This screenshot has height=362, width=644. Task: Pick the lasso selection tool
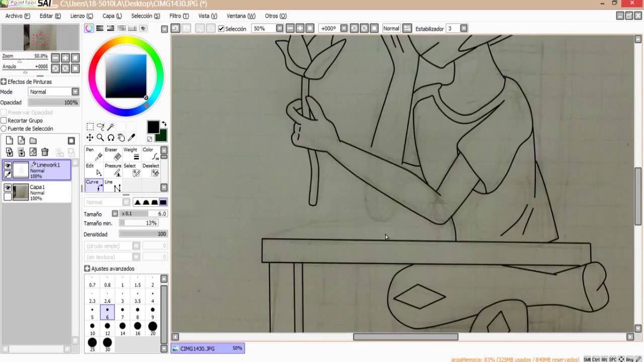coord(100,127)
